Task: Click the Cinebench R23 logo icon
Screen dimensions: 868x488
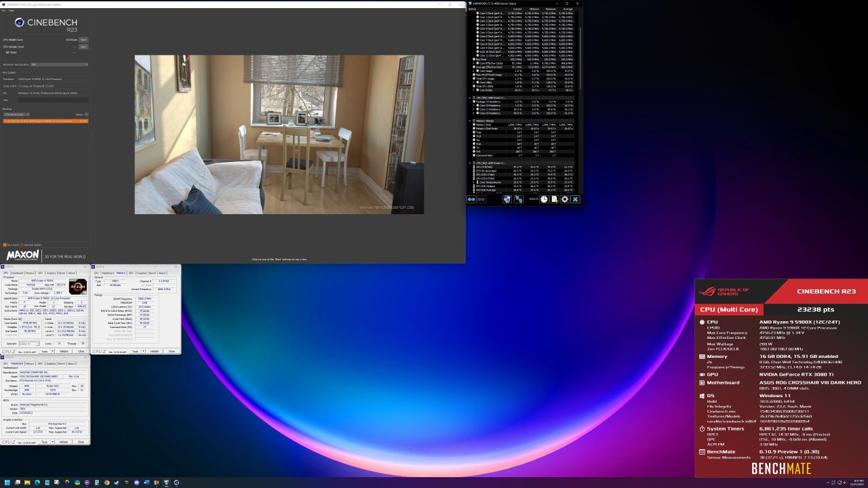Action: click(x=20, y=22)
